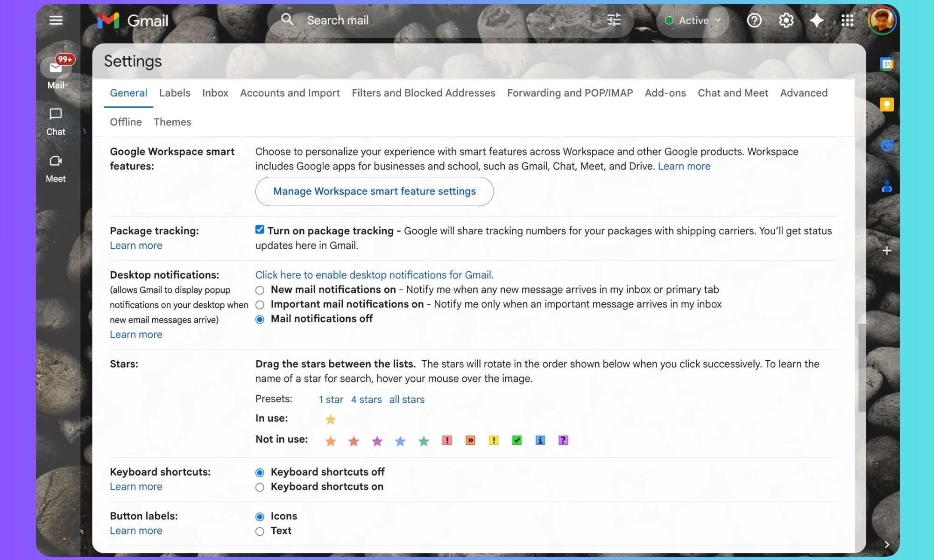The height and width of the screenshot is (560, 934).
Task: Select Keyboard shortcuts off
Action: click(260, 473)
